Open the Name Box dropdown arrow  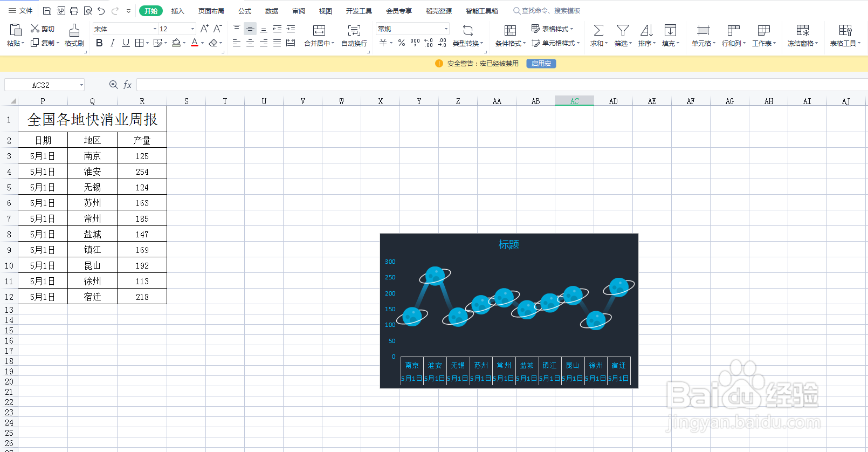pos(81,85)
